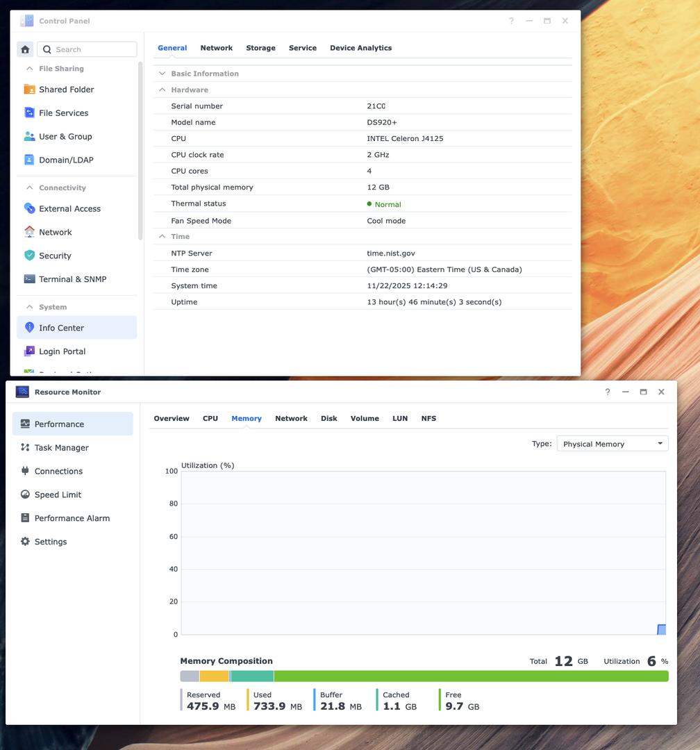Select the General tab

coord(172,48)
